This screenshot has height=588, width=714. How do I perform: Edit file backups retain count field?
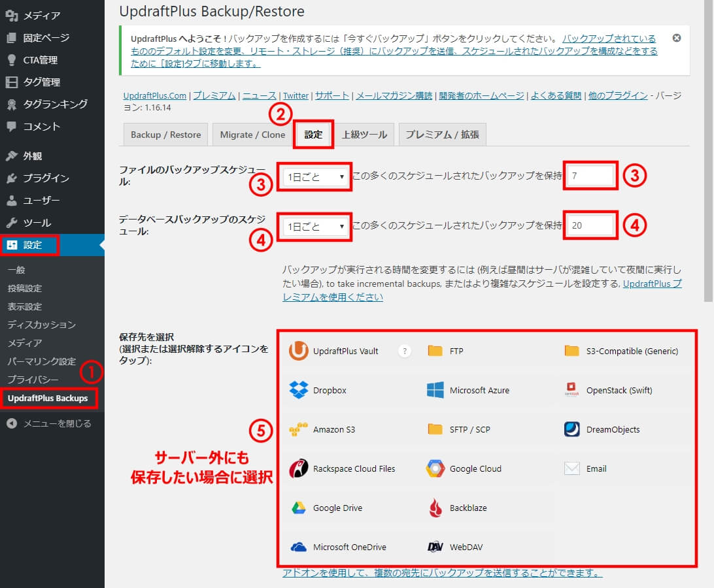[x=590, y=176]
